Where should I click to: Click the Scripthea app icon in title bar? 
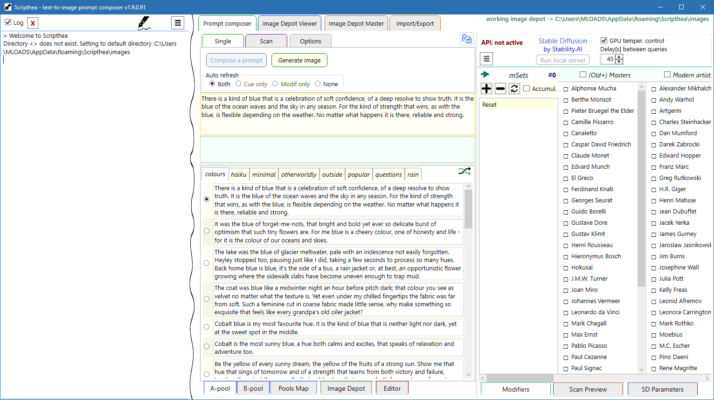[x=7, y=7]
